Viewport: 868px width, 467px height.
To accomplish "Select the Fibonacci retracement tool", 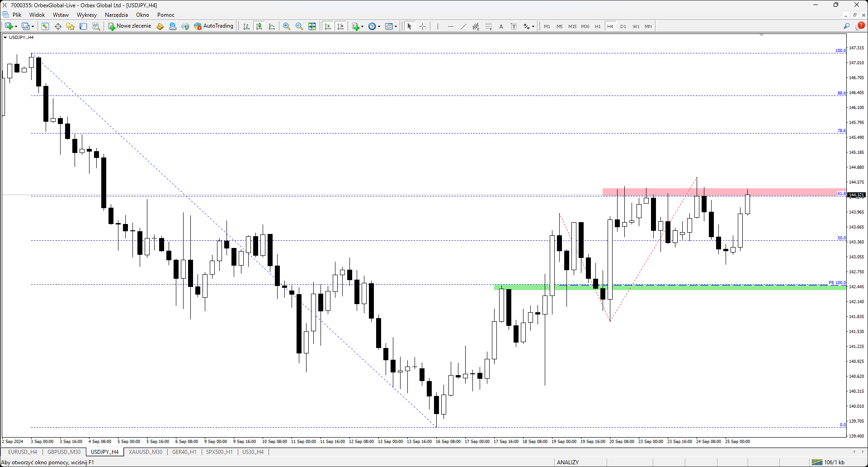I will [x=488, y=26].
